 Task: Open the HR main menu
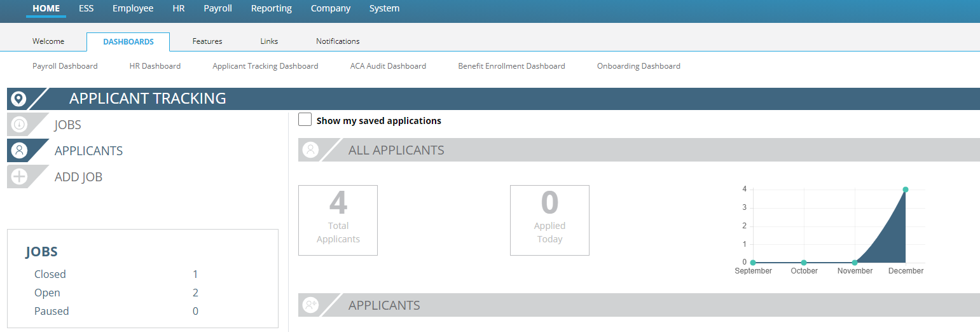(179, 8)
